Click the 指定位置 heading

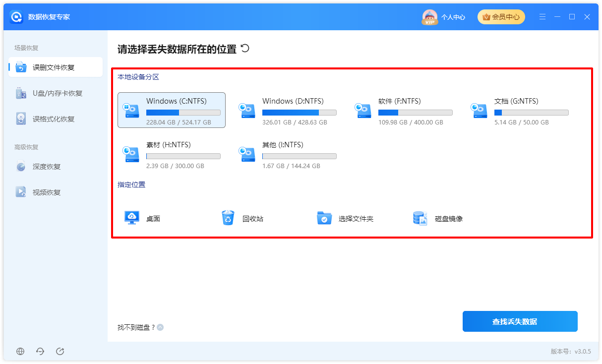[x=131, y=184]
